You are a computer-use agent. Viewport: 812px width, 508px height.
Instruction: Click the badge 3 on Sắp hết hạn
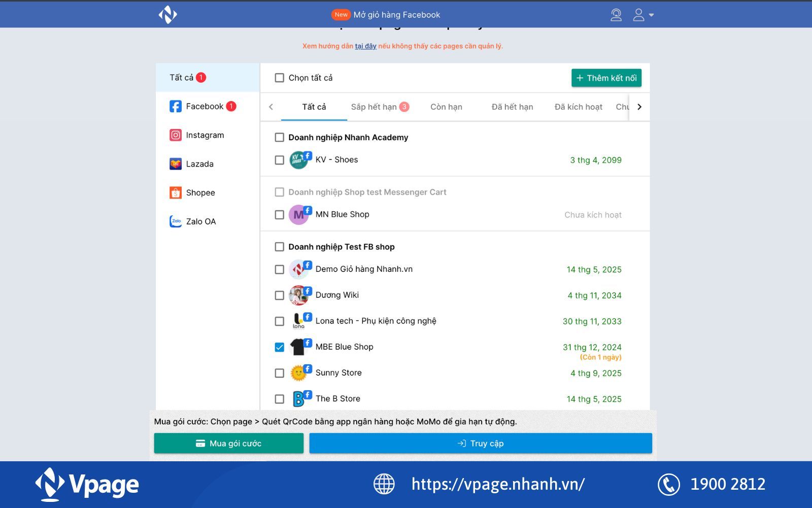coord(404,107)
